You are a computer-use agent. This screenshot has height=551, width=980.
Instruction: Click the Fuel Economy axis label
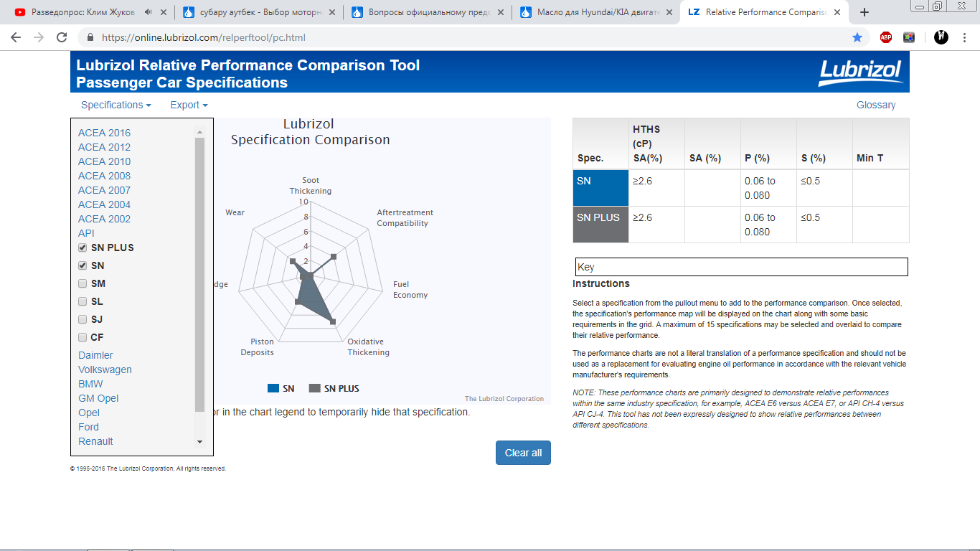(410, 289)
